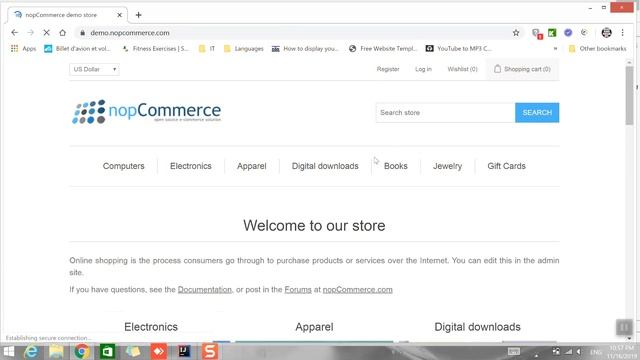Follow the Documentation link
Image resolution: width=640 pixels, height=360 pixels.
tap(204, 290)
